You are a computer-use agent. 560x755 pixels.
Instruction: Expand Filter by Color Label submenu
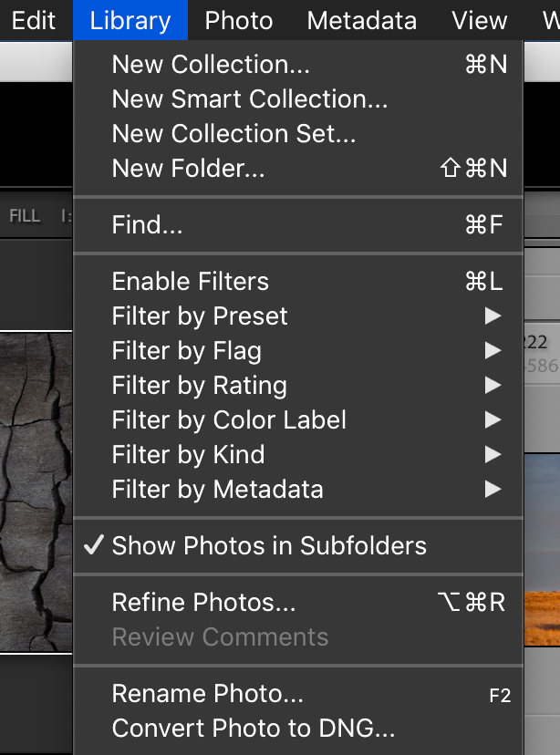229,420
